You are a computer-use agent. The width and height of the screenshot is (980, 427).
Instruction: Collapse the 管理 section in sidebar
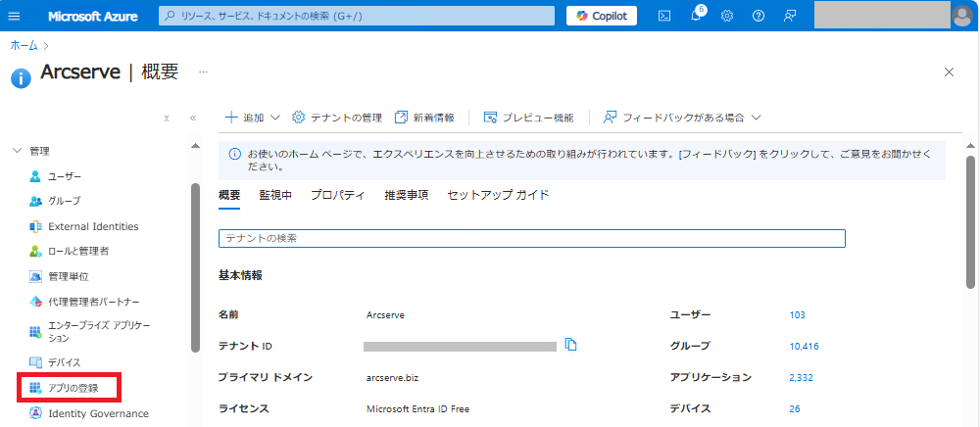tap(17, 151)
